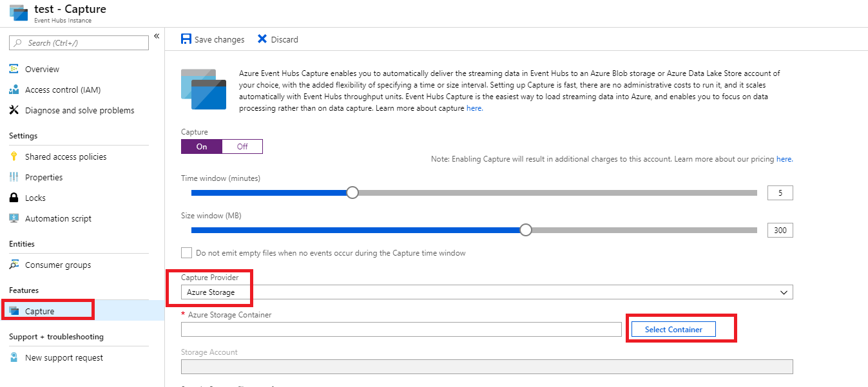
Task: Turn Capture Off
Action: pos(242,146)
